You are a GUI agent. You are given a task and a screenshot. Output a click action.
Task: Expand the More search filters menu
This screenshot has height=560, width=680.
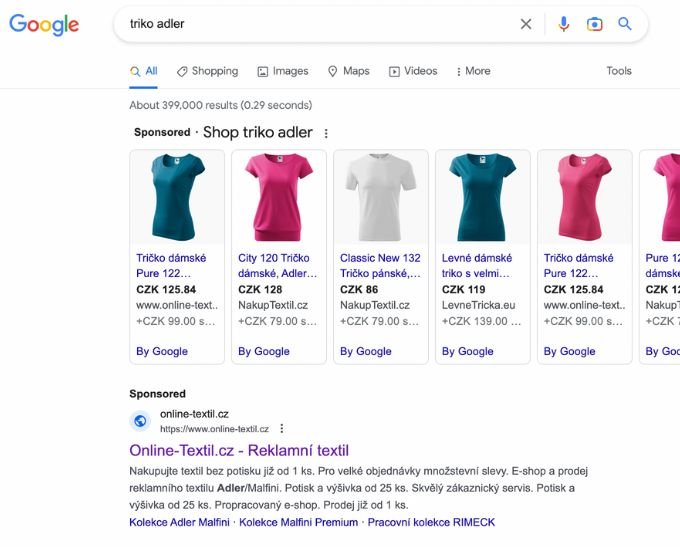point(472,71)
